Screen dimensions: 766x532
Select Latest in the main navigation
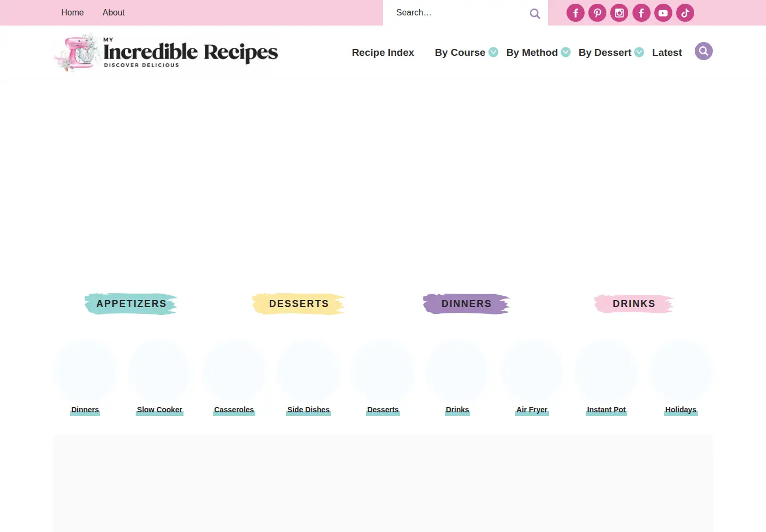(667, 53)
